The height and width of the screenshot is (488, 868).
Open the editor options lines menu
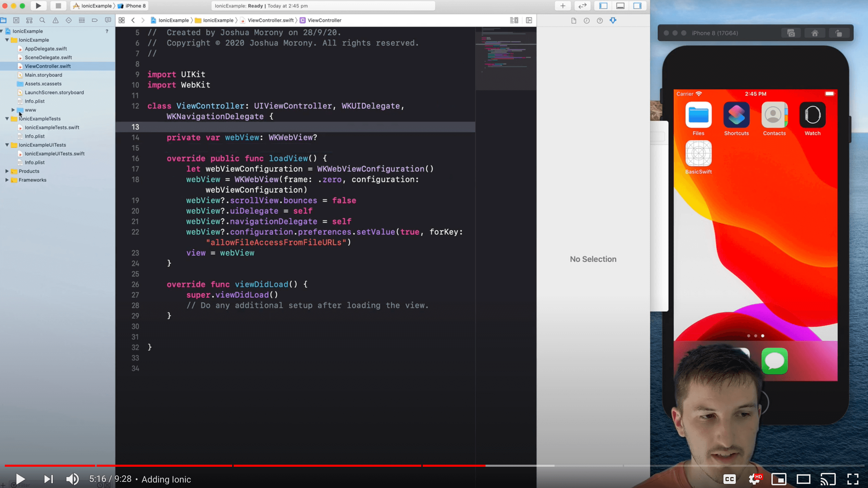(514, 20)
